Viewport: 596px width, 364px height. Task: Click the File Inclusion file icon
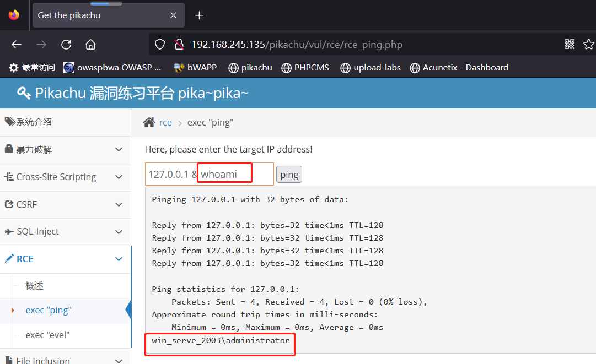click(x=9, y=360)
